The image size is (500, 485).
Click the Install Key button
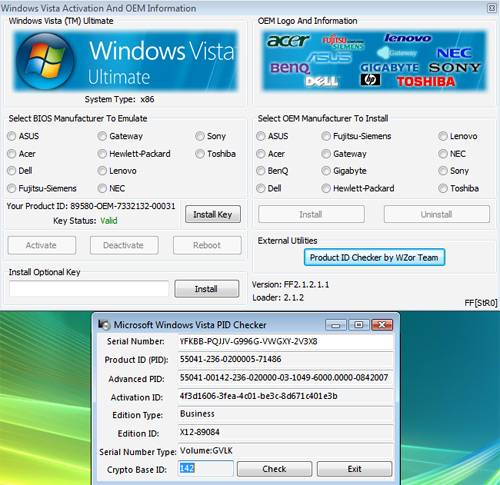[213, 214]
